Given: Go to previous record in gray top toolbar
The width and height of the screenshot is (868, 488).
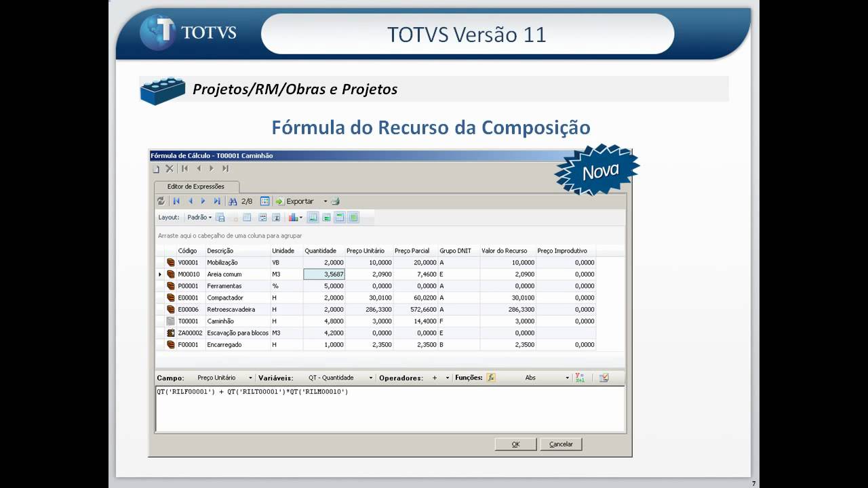Looking at the screenshot, I should point(199,169).
